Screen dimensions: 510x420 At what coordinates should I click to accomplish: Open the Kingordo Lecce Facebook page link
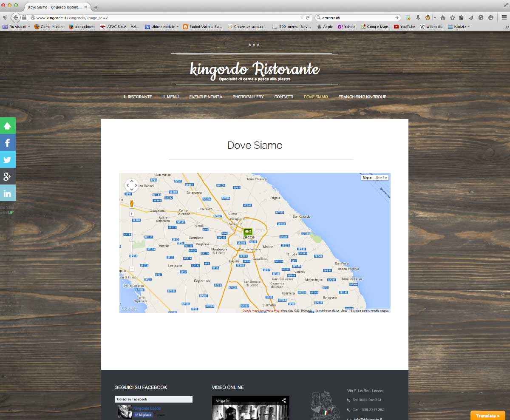click(147, 409)
